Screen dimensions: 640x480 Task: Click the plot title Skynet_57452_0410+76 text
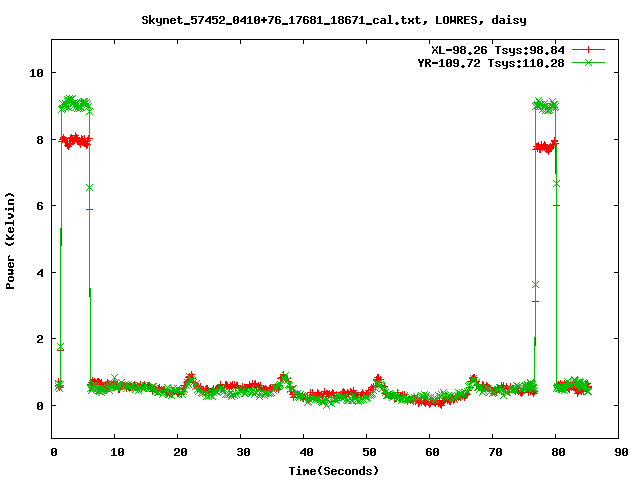click(334, 20)
